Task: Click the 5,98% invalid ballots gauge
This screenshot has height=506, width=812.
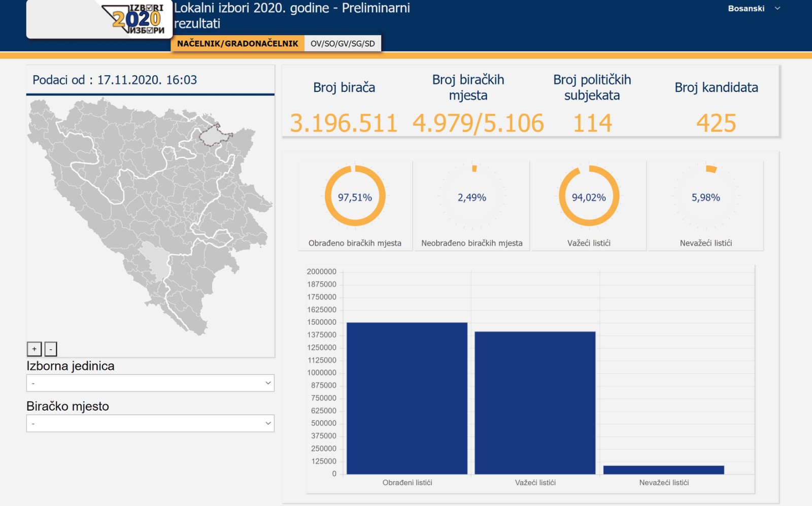Action: click(x=705, y=197)
